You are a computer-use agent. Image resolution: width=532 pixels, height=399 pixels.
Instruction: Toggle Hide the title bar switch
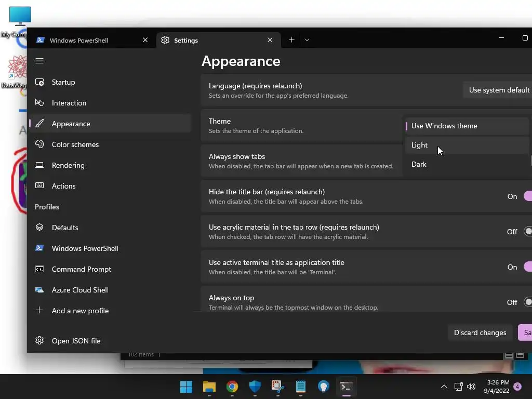528,196
